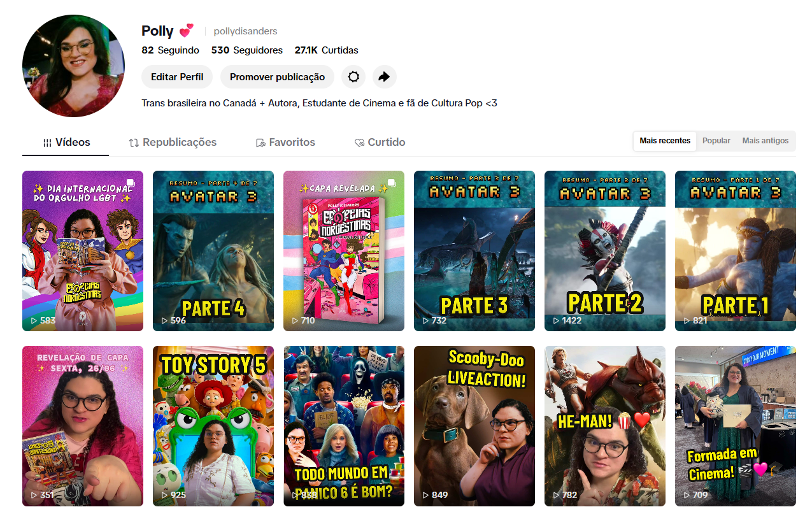Viewport: 812px width, 514px height.
Task: Open the Toy Story 5 video
Action: [213, 426]
